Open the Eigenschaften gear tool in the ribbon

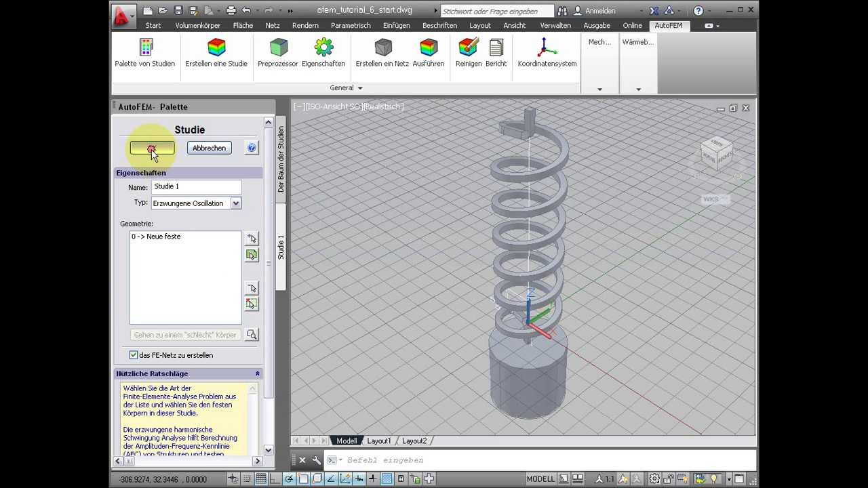click(x=323, y=53)
